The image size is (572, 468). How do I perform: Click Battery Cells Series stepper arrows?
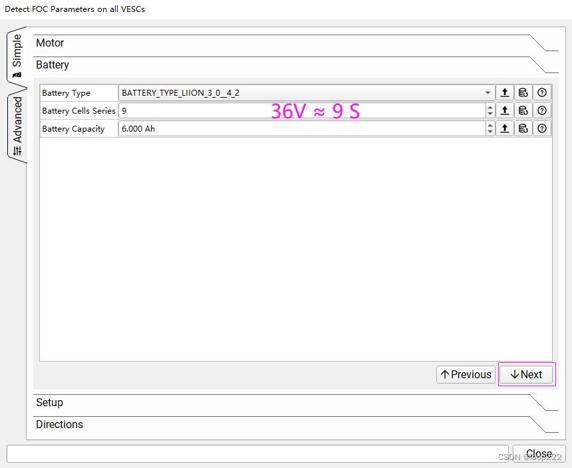[x=490, y=111]
